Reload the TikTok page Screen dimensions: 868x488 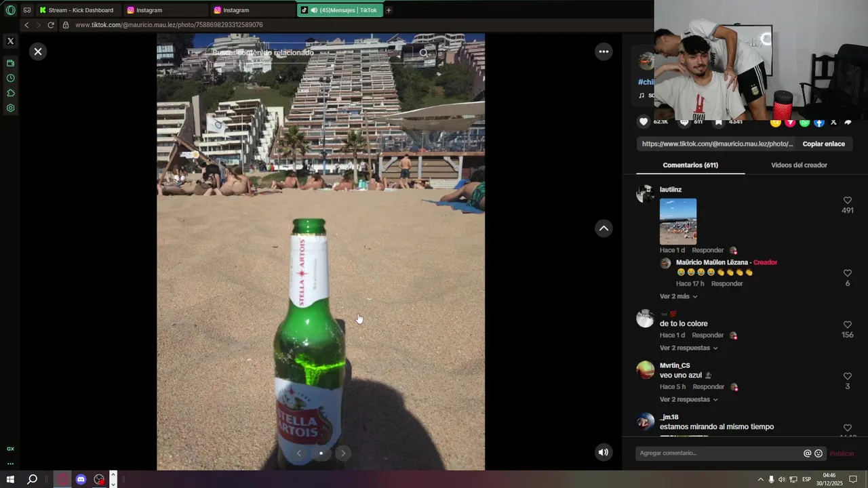(x=50, y=25)
